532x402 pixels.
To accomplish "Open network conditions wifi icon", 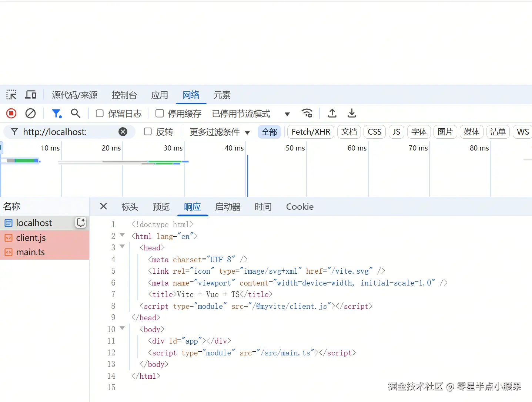I will point(307,113).
